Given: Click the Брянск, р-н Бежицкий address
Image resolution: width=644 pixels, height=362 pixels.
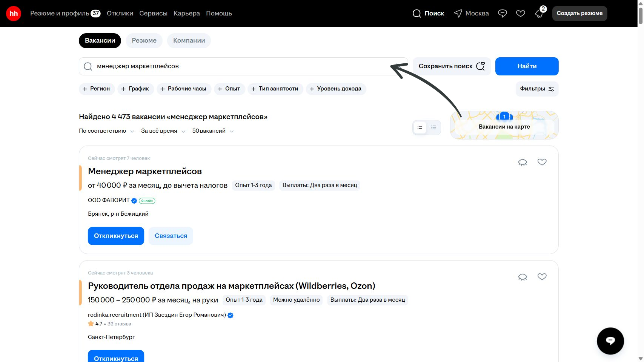Looking at the screenshot, I should coord(118,214).
